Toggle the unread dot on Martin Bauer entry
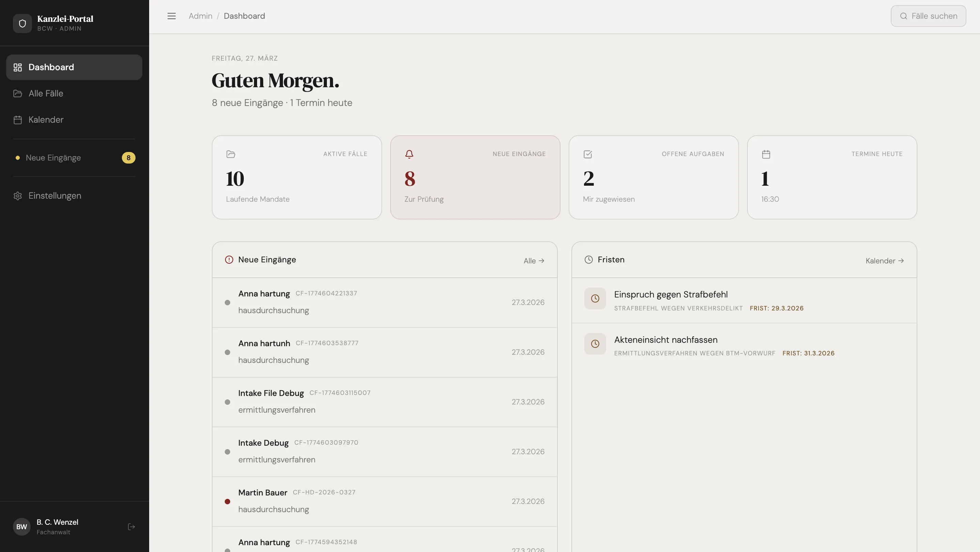 227,502
